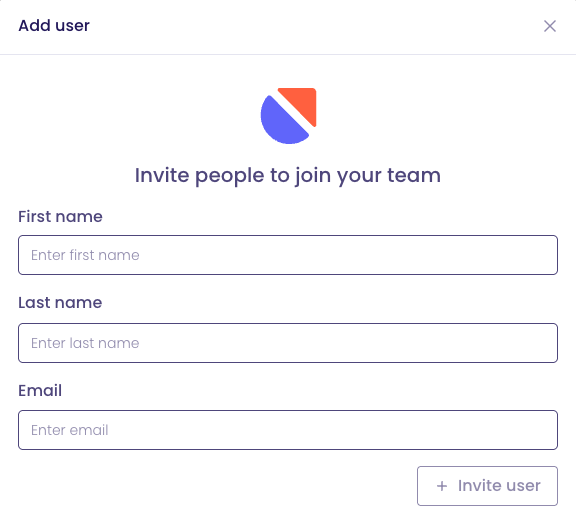Select the "Enter first name" placeholder text

click(x=85, y=255)
